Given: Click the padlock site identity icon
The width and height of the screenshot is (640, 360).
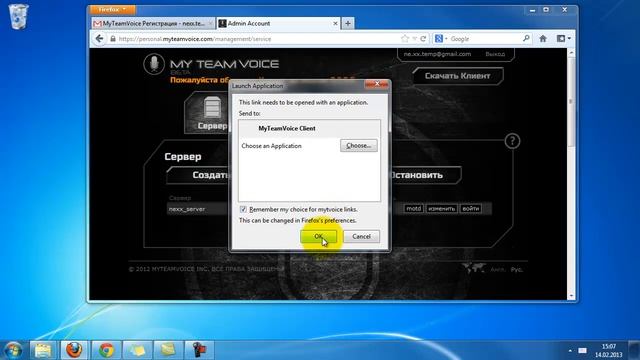Looking at the screenshot, I should point(113,39).
